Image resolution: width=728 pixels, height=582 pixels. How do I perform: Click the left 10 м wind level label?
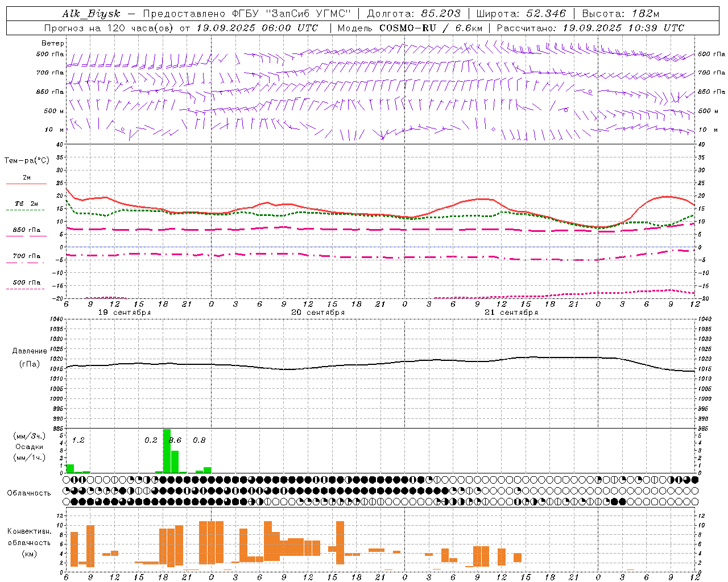click(x=54, y=130)
